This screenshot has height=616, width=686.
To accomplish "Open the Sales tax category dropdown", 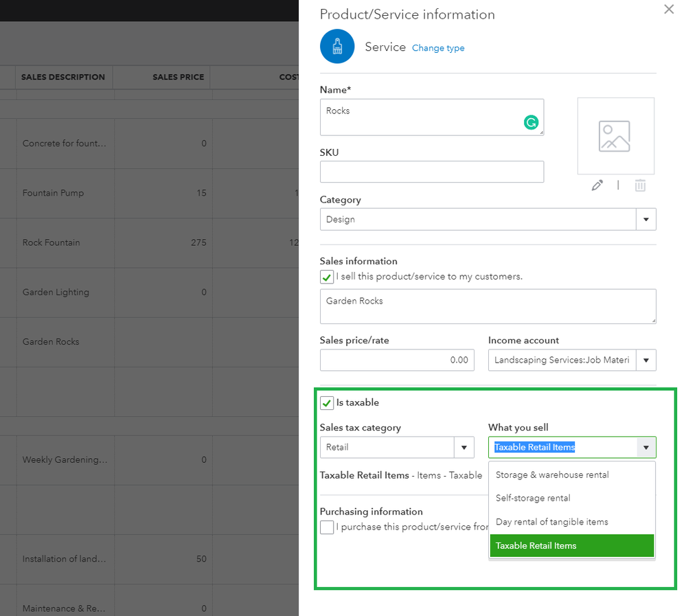I will point(464,448).
